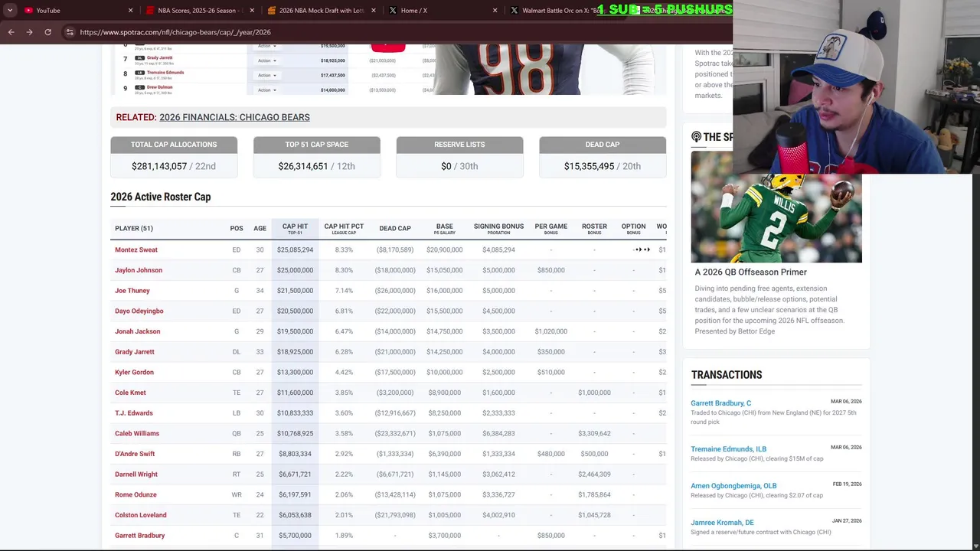The width and height of the screenshot is (980, 551).
Task: Open Dayo Odeyingbo player page
Action: (139, 311)
